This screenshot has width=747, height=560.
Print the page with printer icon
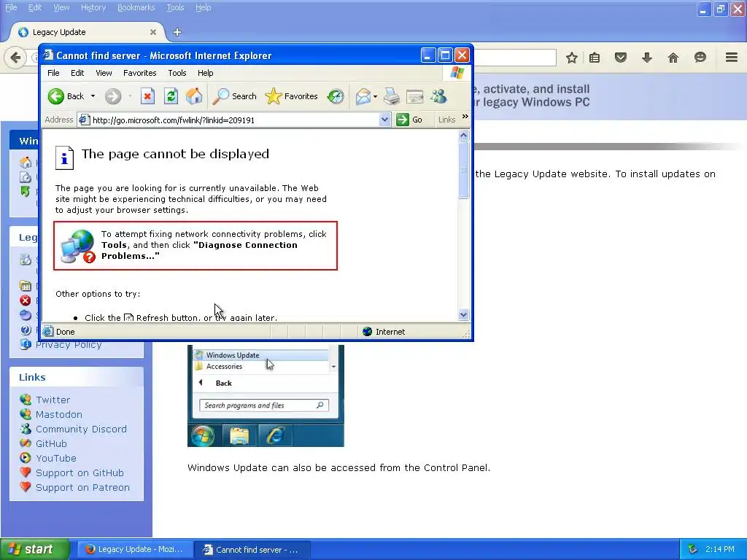(x=392, y=96)
